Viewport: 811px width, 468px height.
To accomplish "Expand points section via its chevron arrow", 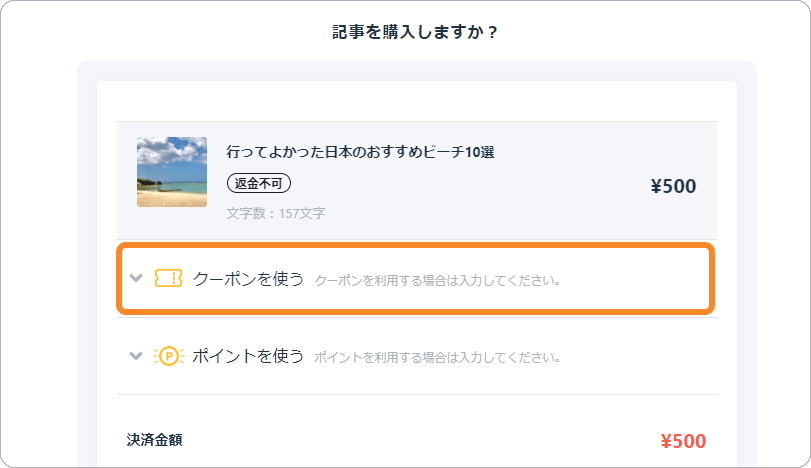I will pyautogui.click(x=136, y=356).
